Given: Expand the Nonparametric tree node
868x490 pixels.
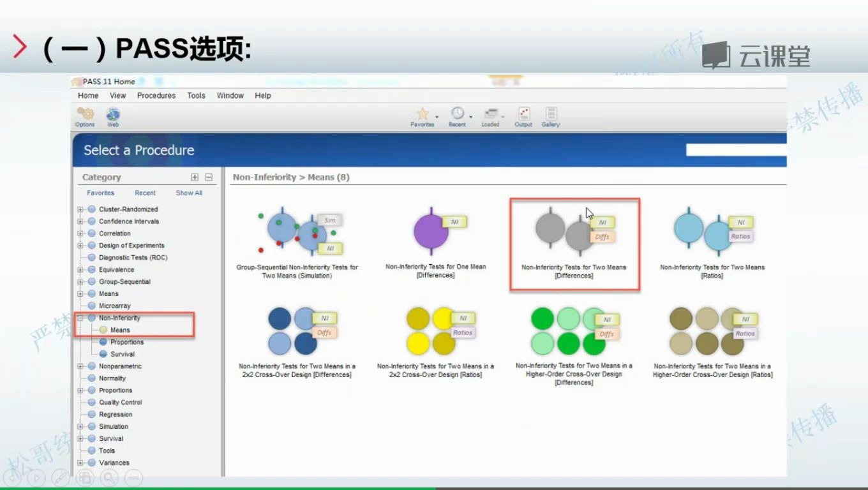Looking at the screenshot, I should pyautogui.click(x=80, y=366).
